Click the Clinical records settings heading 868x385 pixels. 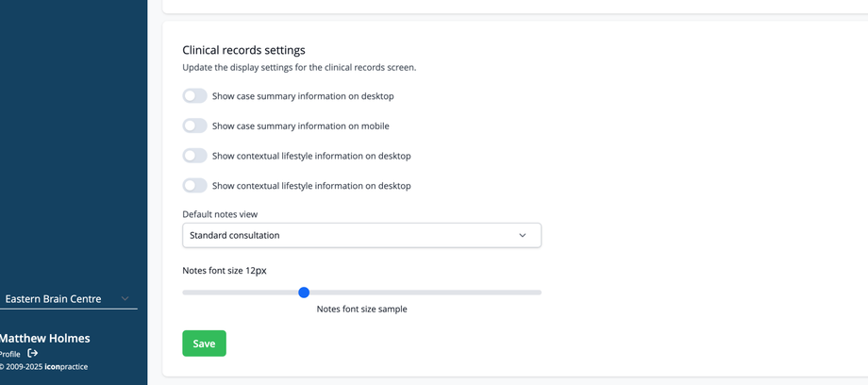243,50
